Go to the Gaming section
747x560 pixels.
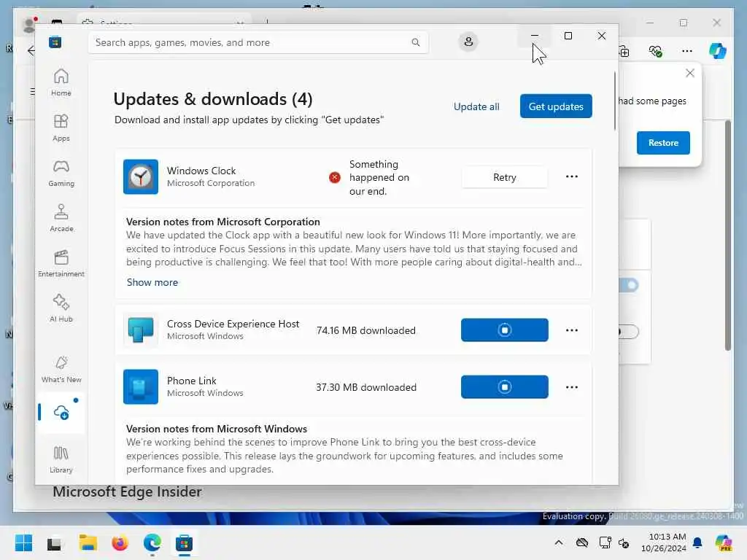[x=61, y=173]
